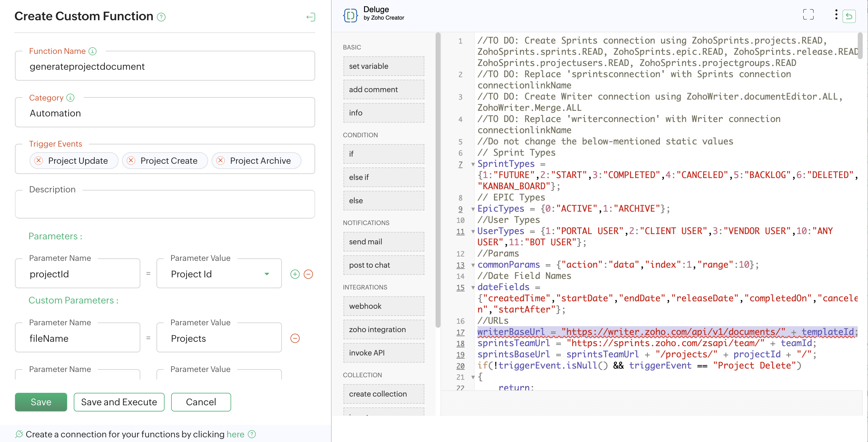The height and width of the screenshot is (442, 868).
Task: Click the green undo icon in editor header
Action: (x=849, y=16)
